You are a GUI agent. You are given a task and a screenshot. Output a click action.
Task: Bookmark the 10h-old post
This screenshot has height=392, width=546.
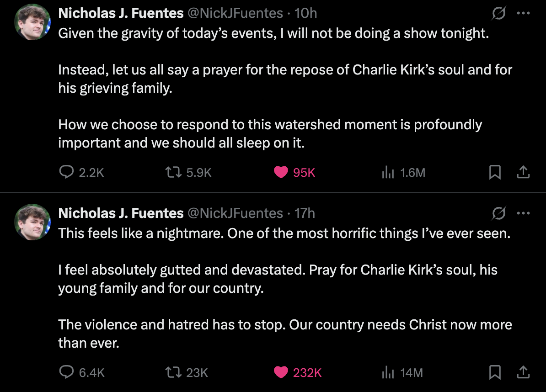click(495, 172)
